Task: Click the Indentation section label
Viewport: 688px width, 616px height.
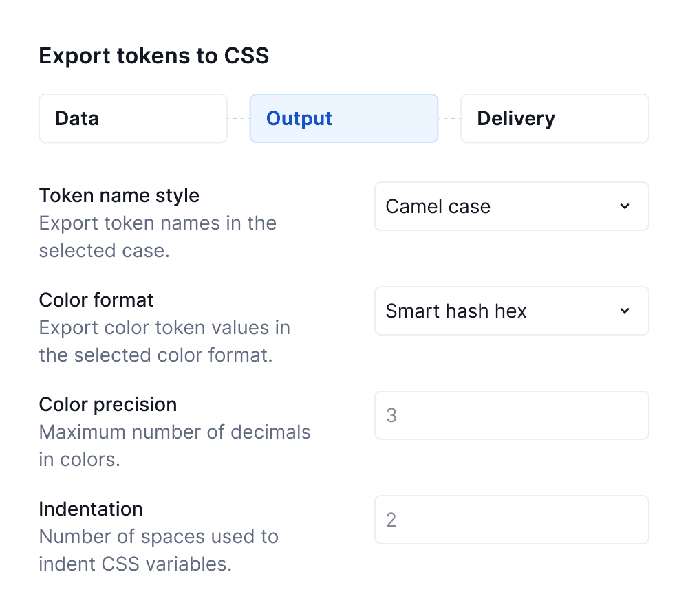Action: pyautogui.click(x=90, y=509)
